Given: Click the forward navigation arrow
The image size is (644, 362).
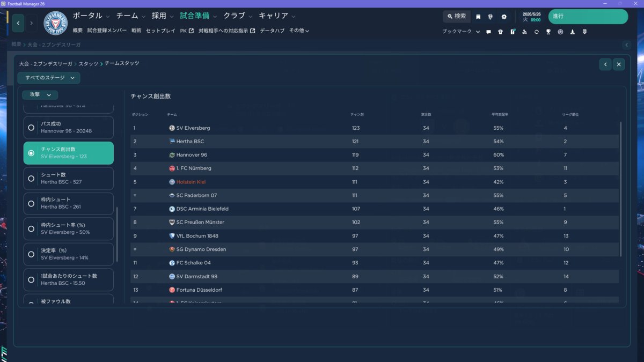Looking at the screenshot, I should tap(31, 23).
